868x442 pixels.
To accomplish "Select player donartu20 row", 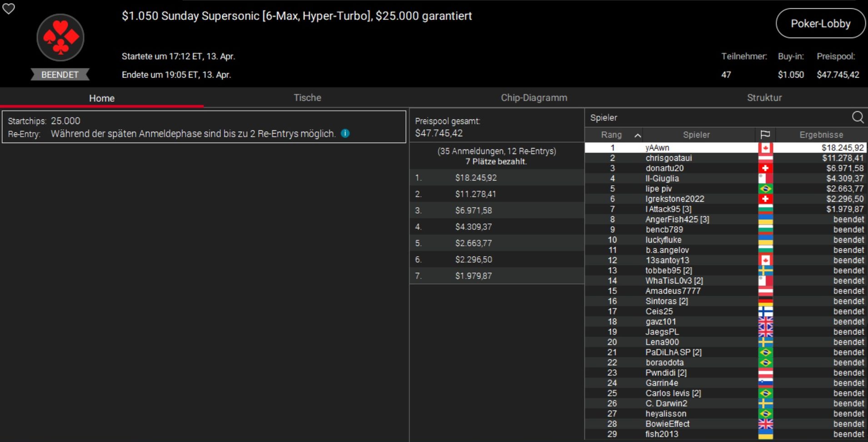I will pos(725,168).
